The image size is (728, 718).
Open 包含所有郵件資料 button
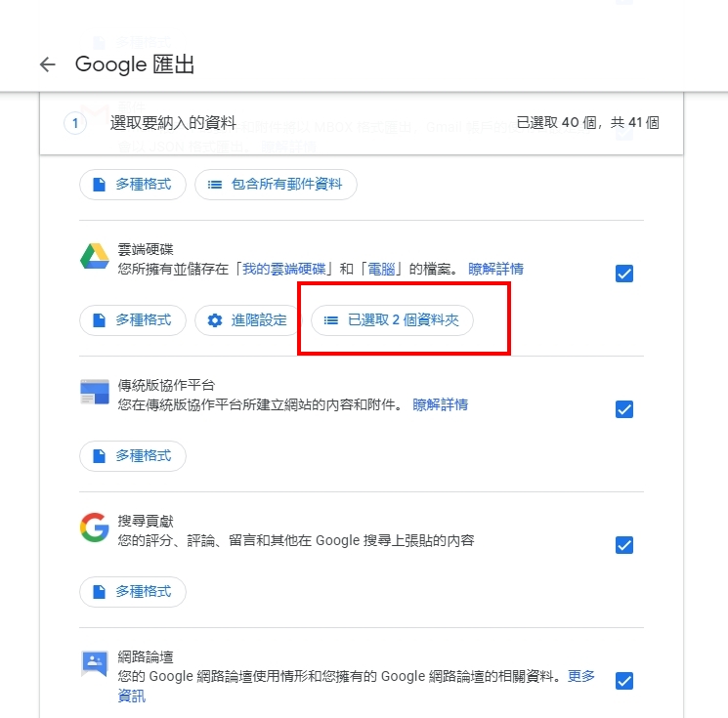pos(276,185)
